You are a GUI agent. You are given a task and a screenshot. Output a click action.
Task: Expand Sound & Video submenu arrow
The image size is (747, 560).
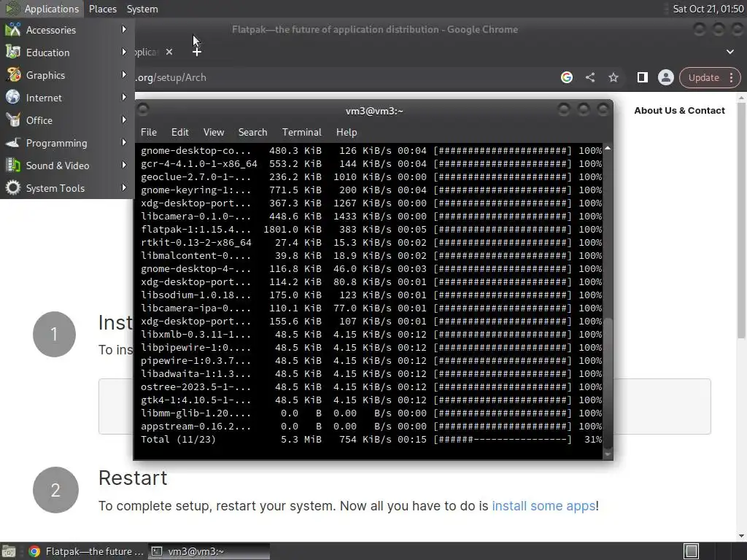[x=124, y=166]
